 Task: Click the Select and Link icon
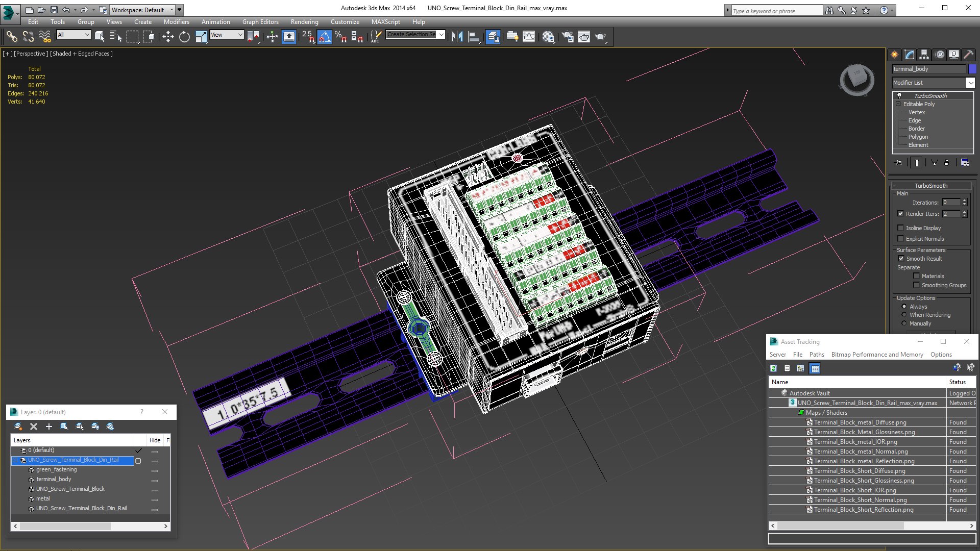coord(12,36)
